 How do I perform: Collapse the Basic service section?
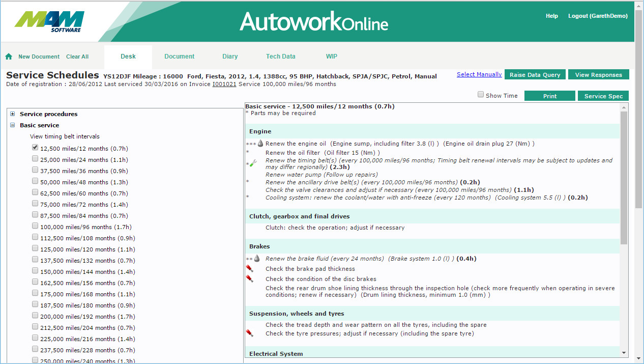pos(13,125)
